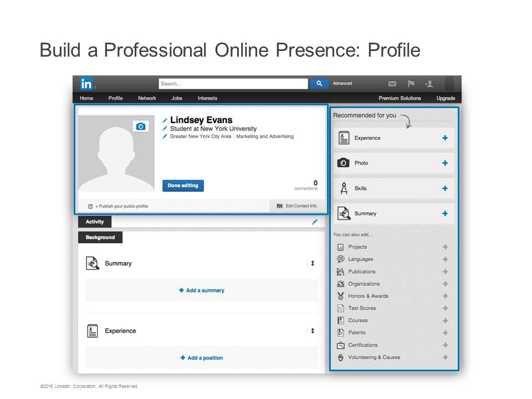Click Patents label in sidebar list
This screenshot has height=399, width=532.
tap(357, 333)
